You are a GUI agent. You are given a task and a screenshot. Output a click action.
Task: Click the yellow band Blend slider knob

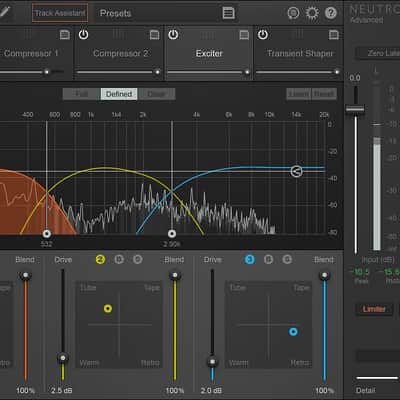pos(175,275)
